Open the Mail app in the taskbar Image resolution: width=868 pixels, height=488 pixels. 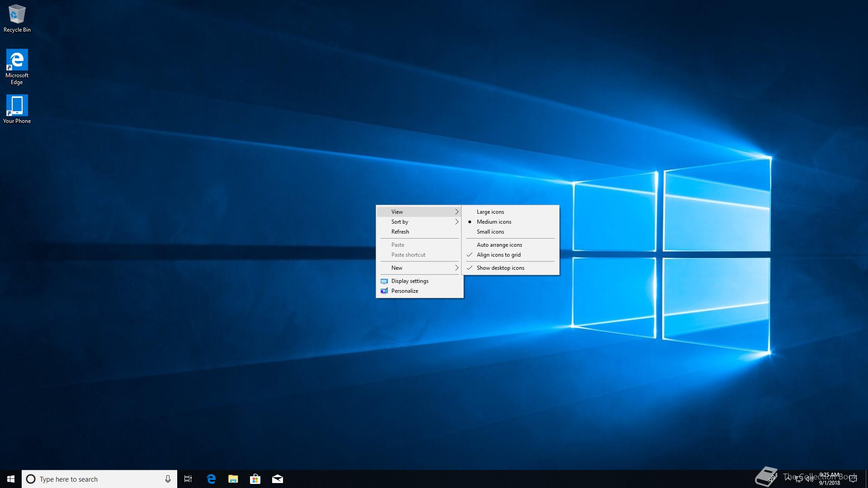(278, 479)
